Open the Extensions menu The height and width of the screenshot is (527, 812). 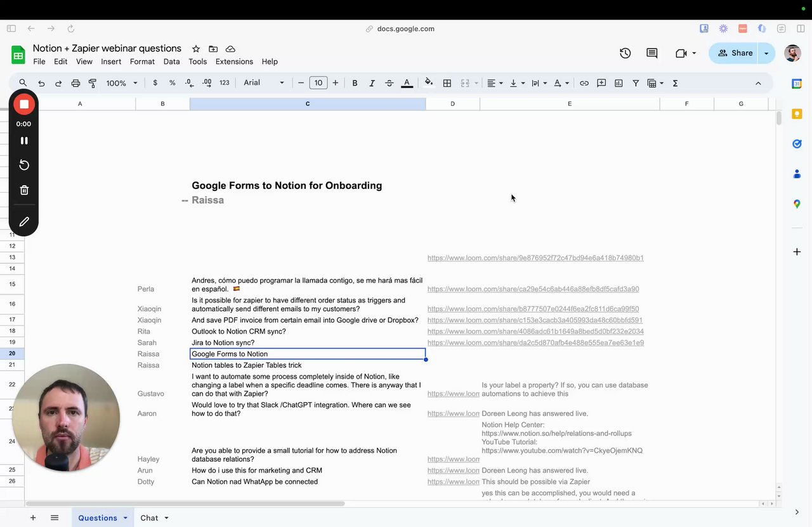pos(234,62)
